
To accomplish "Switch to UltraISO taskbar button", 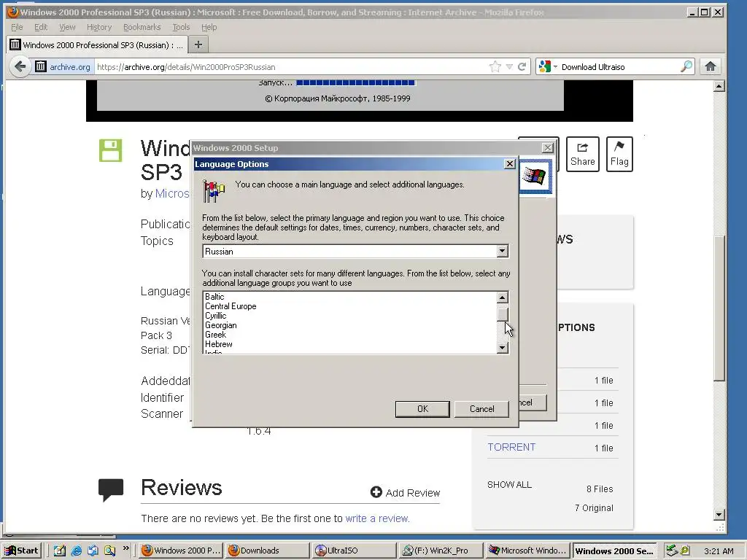I will [x=354, y=551].
